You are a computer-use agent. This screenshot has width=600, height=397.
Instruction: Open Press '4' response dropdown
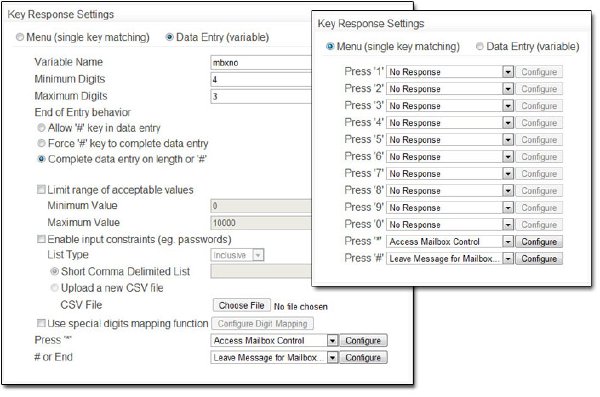coord(450,123)
